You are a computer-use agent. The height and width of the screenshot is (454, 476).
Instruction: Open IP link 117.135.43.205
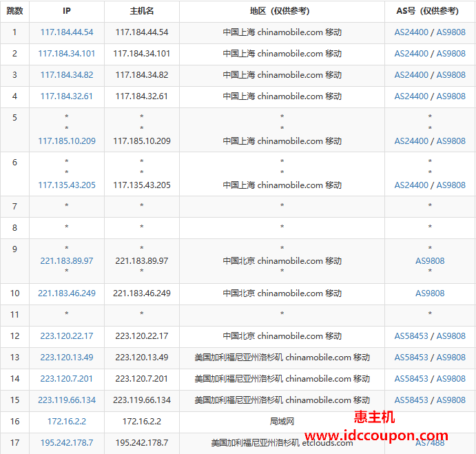(x=67, y=185)
